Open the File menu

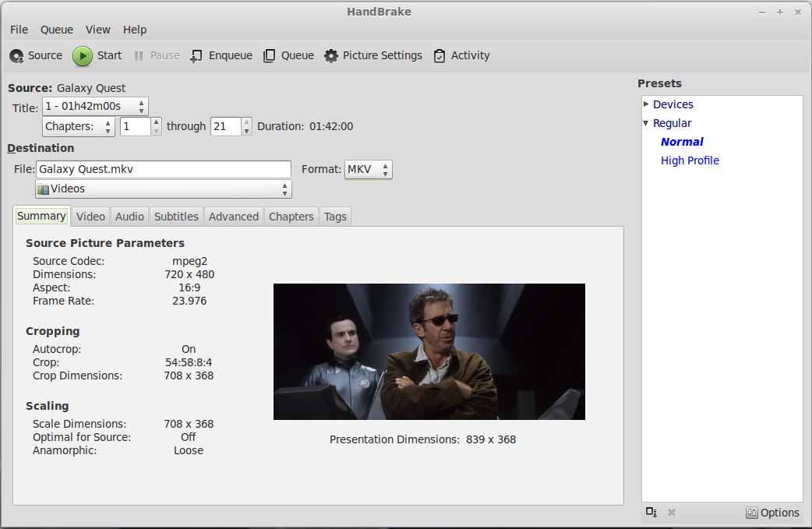(19, 30)
